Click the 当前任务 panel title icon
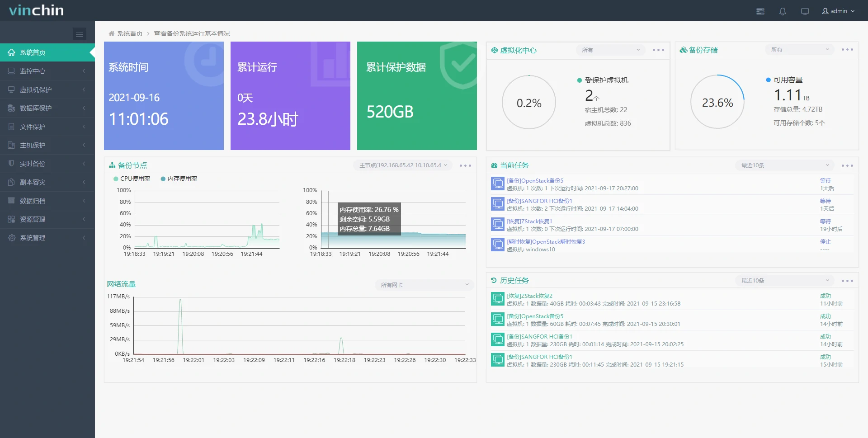 coord(494,165)
